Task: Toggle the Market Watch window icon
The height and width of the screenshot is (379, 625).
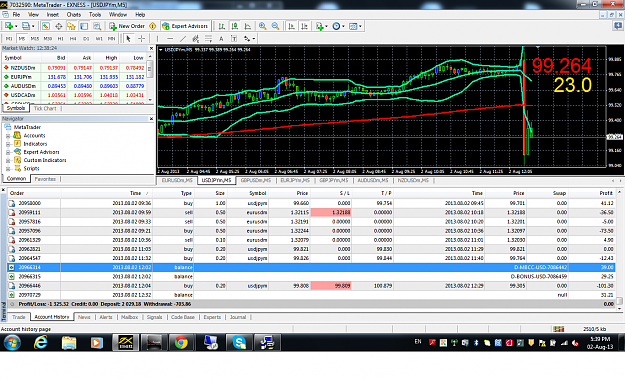Action: pos(46,26)
